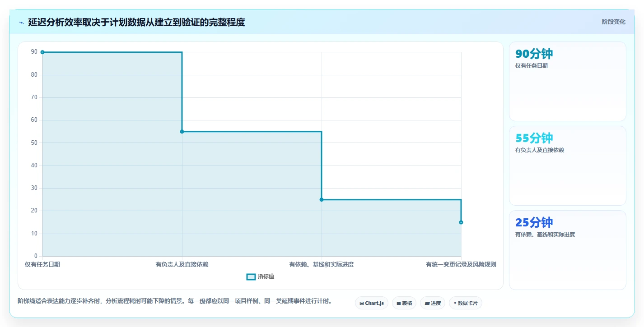The height and width of the screenshot is (327, 644).
Task: Open the 55分钟 data card
Action: pos(568,166)
